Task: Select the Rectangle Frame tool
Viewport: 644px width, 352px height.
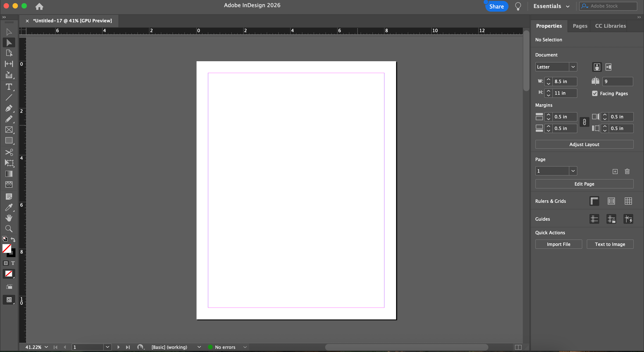Action: coord(9,130)
